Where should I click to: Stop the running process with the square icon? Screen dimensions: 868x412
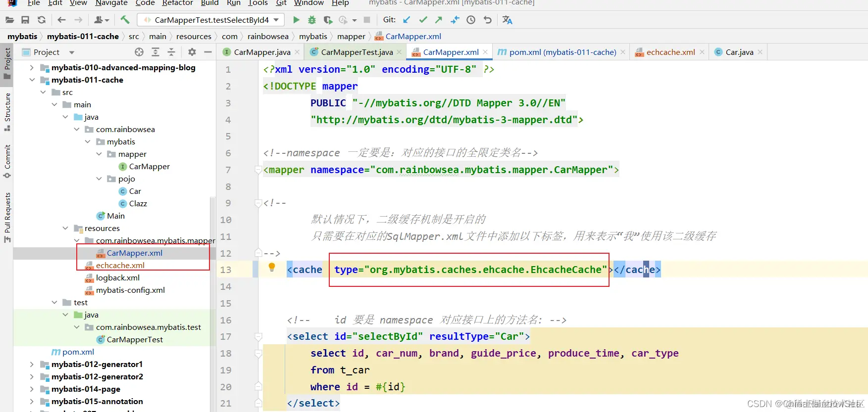tap(367, 20)
